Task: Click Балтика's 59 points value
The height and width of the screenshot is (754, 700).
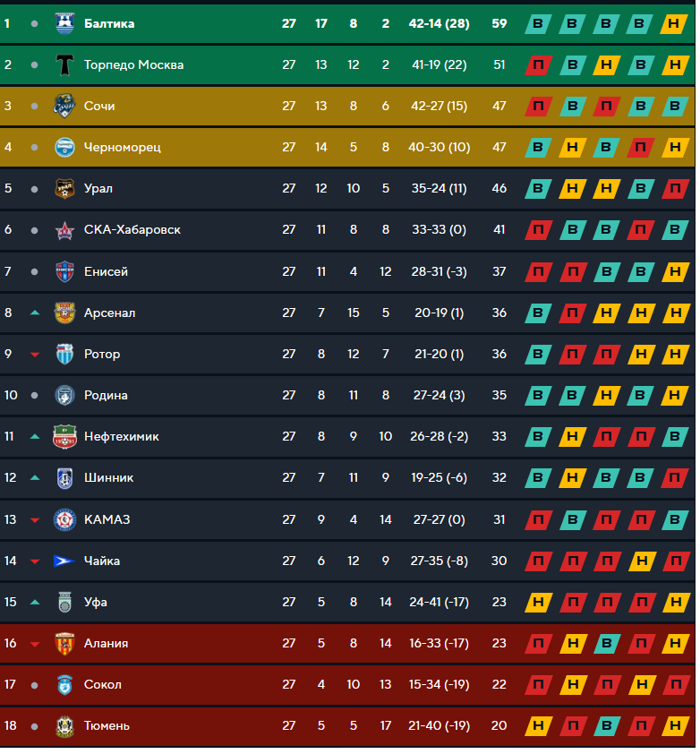Action: [x=499, y=23]
